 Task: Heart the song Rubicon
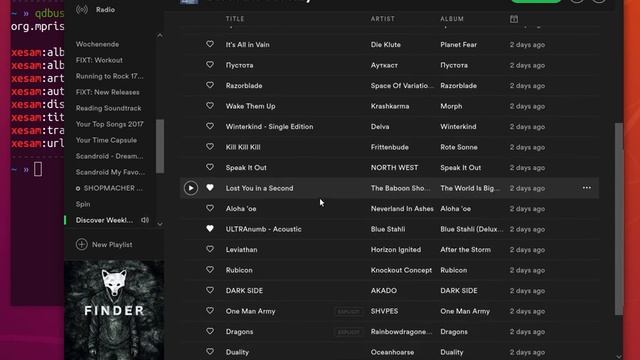pos(210,269)
